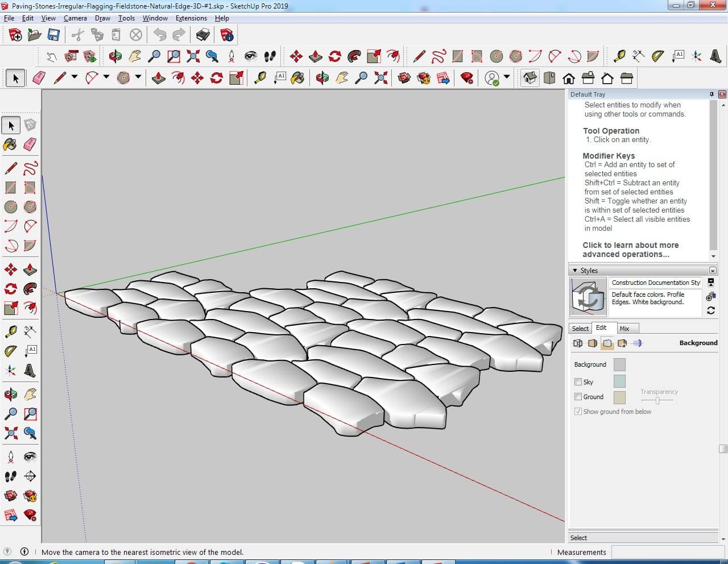Image resolution: width=728 pixels, height=564 pixels.
Task: Open the account sign-in dropdown arrow
Action: pyautogui.click(x=507, y=77)
